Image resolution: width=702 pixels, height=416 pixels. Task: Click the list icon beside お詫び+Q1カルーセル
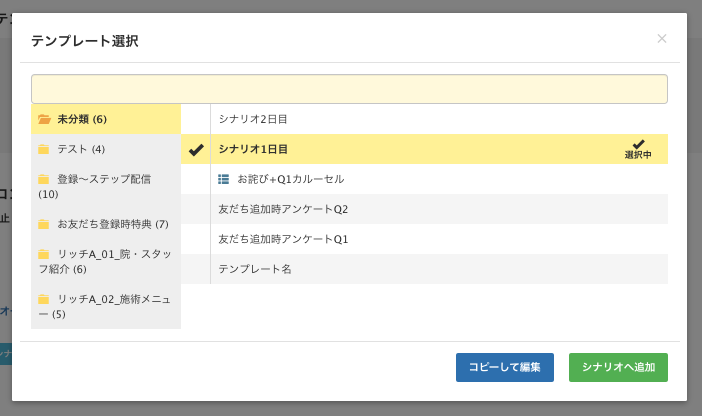[224, 179]
